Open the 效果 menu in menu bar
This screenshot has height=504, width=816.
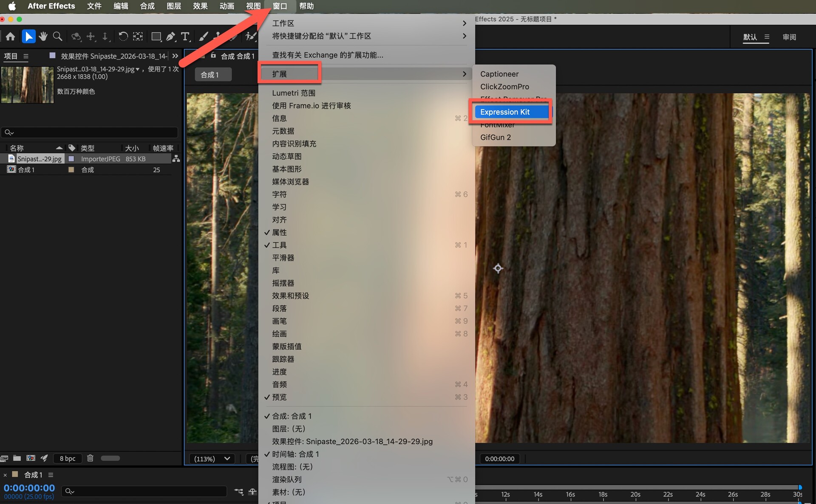coord(200,6)
